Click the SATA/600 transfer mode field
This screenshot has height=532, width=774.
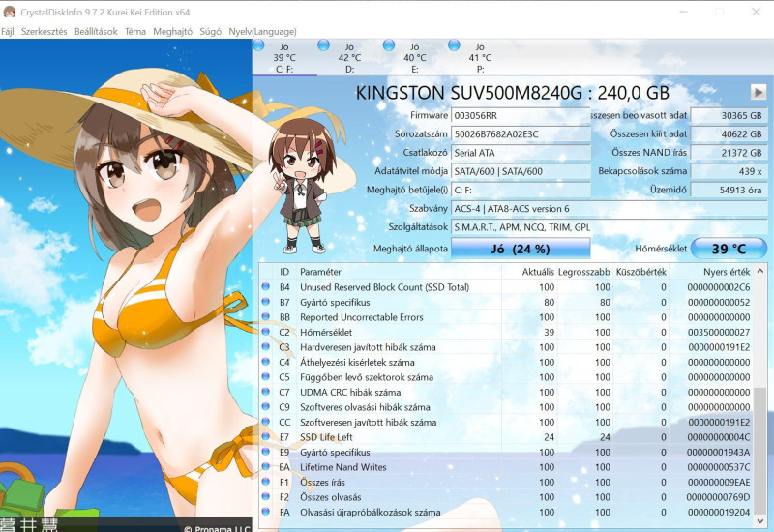pos(521,171)
